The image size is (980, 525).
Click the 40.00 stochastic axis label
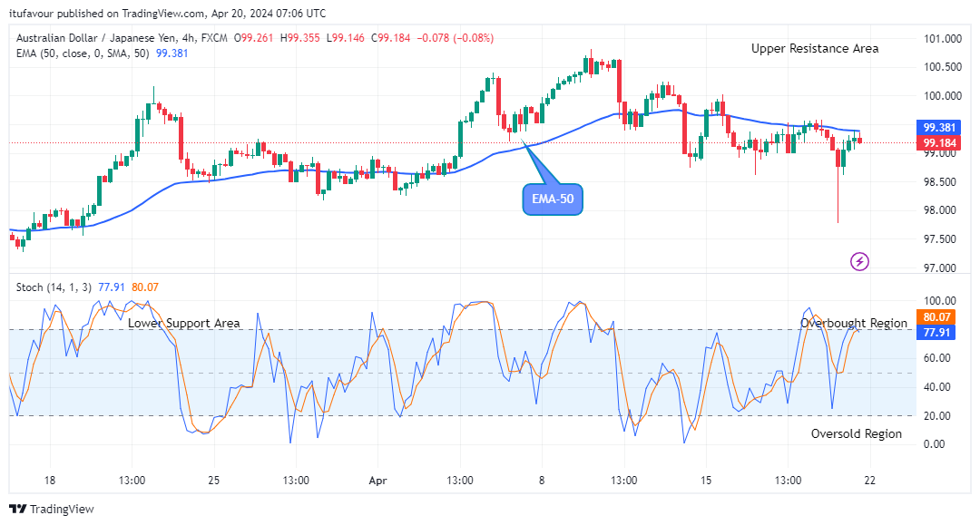[936, 387]
